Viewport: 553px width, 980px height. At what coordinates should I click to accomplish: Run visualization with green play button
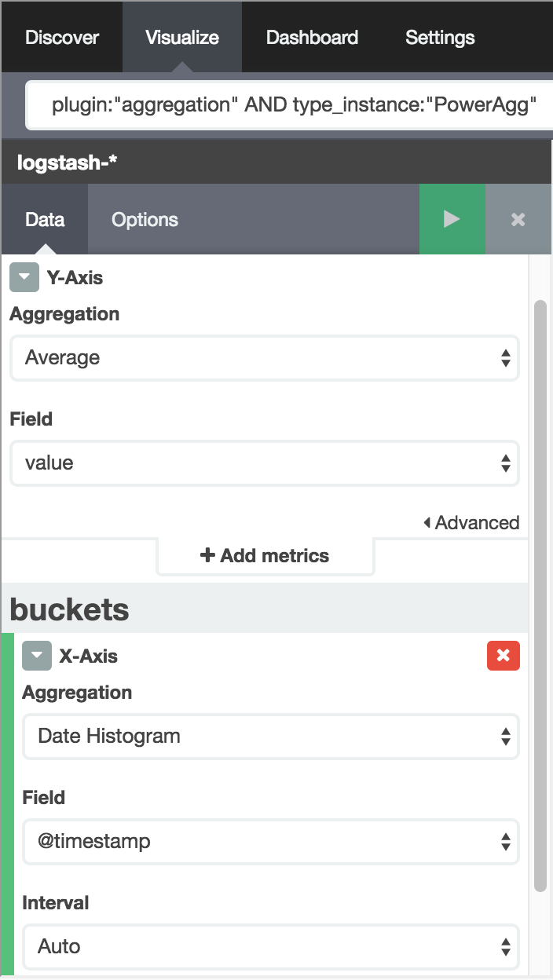click(452, 219)
